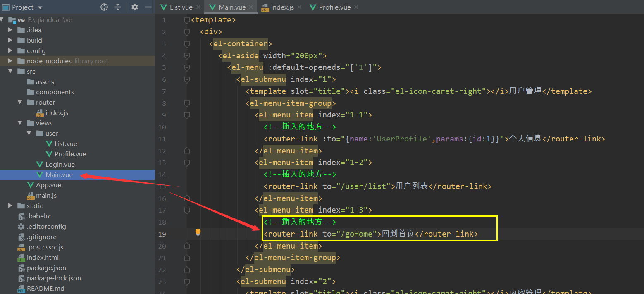644x294 pixels.
Task: Click the yellow light bulb intention icon
Action: tap(198, 232)
